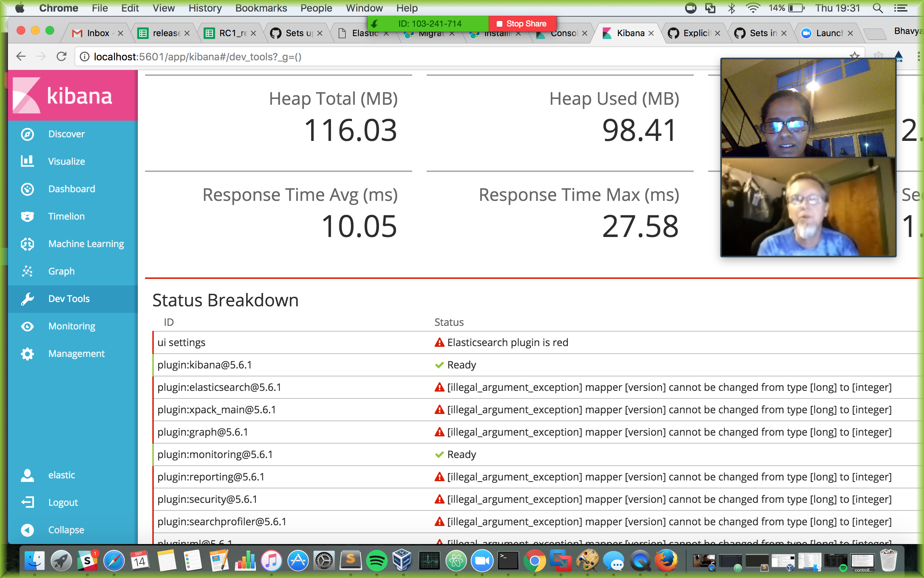Viewport: 924px width, 578px height.
Task: Click the Heap Total value 116.03
Action: pyautogui.click(x=350, y=130)
